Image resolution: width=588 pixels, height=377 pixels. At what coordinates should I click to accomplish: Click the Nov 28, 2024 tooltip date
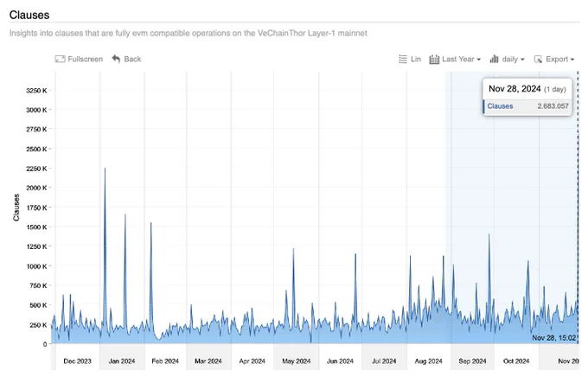(x=514, y=89)
